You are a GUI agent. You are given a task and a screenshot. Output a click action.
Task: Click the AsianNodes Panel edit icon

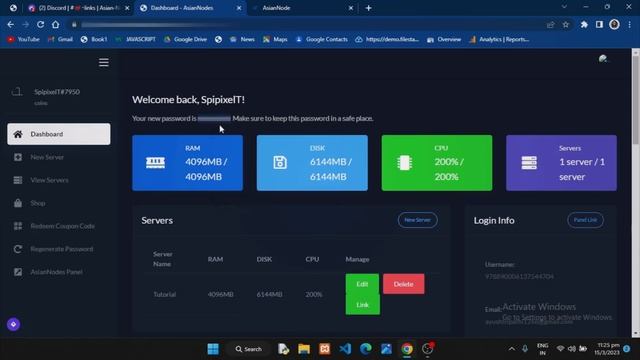tap(18, 272)
